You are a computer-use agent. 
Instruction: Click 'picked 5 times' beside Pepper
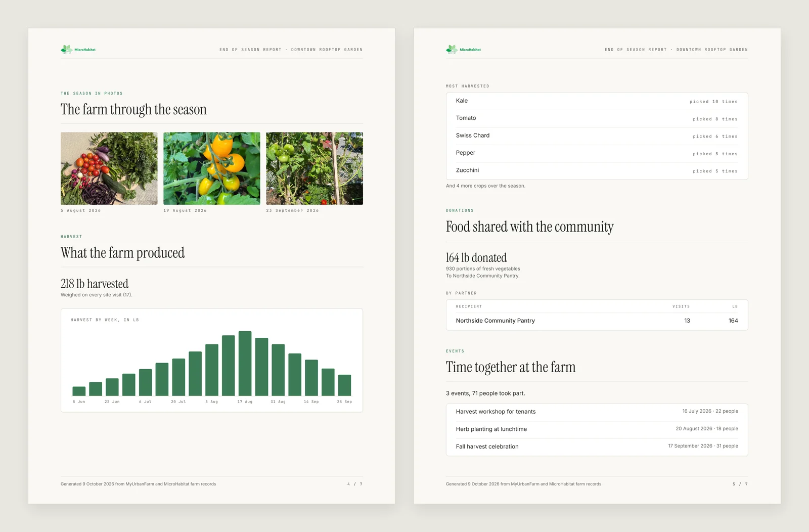pos(715,154)
